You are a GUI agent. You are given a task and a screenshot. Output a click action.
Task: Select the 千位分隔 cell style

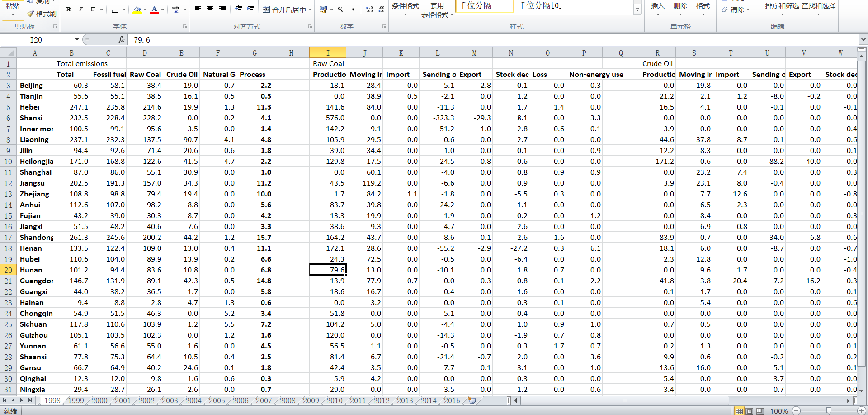485,6
